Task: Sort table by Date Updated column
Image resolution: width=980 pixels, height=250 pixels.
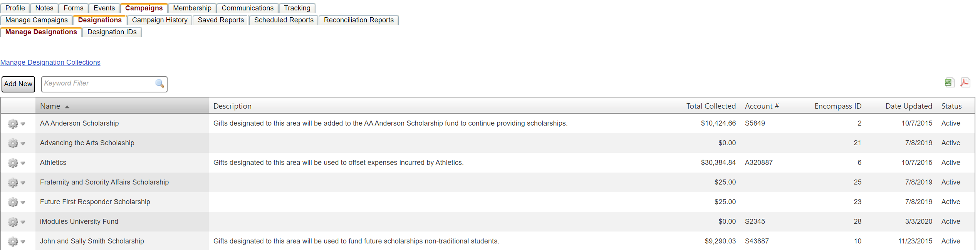Action: pos(908,106)
